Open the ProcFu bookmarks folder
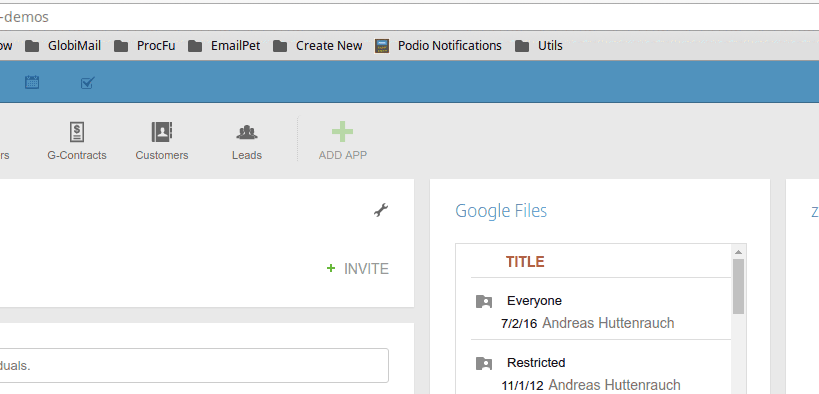The height and width of the screenshot is (394, 819). tap(145, 46)
